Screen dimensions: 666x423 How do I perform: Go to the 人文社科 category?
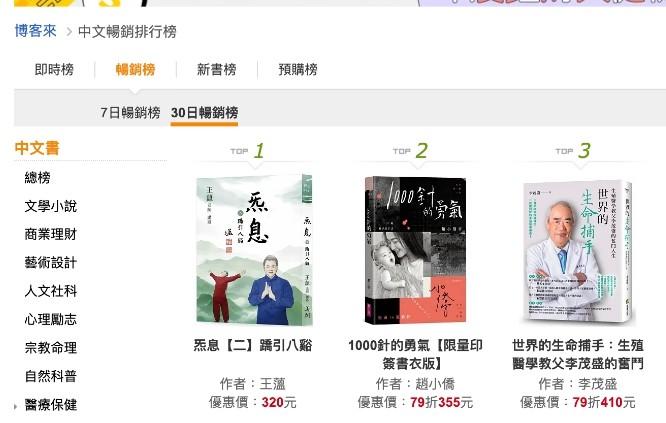51,291
